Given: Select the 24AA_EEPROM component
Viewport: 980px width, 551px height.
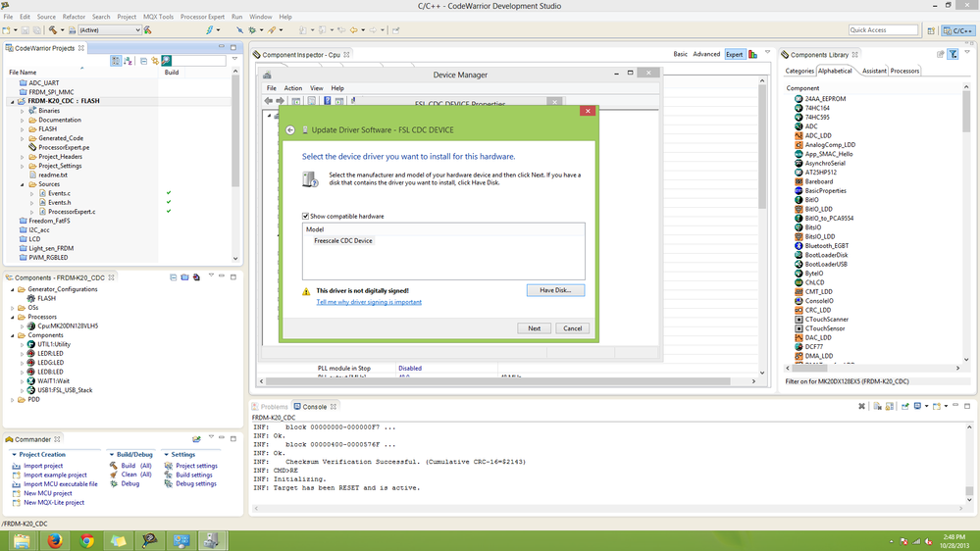Looking at the screenshot, I should (x=824, y=99).
